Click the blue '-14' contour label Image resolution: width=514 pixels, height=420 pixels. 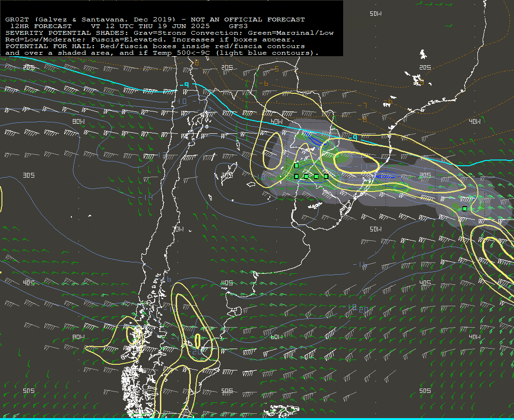[146, 197]
